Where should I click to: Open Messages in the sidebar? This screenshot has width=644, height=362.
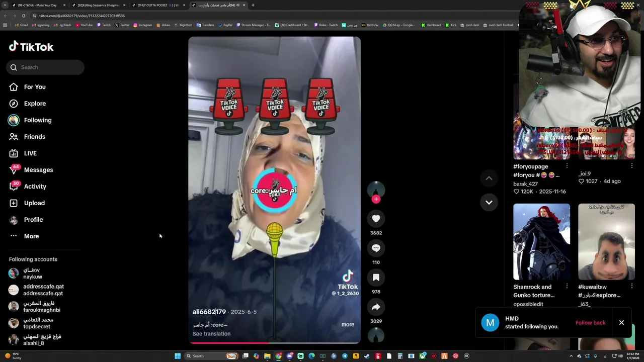[38, 170]
